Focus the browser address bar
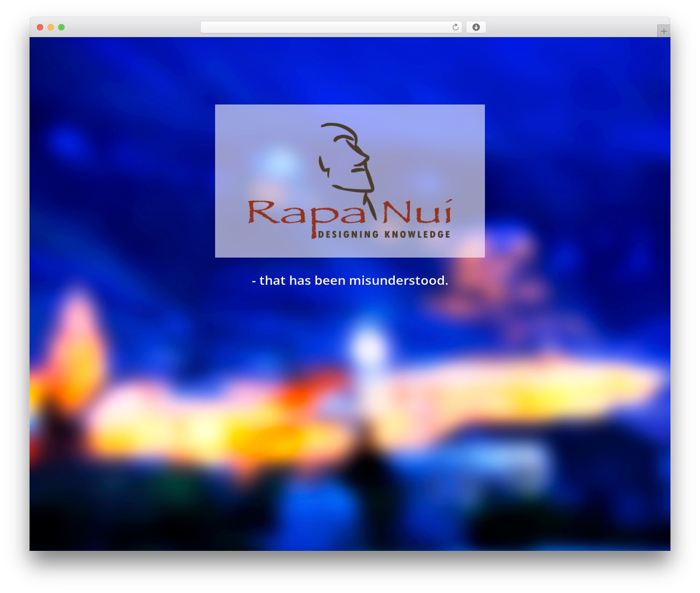The height and width of the screenshot is (593, 700). click(331, 27)
